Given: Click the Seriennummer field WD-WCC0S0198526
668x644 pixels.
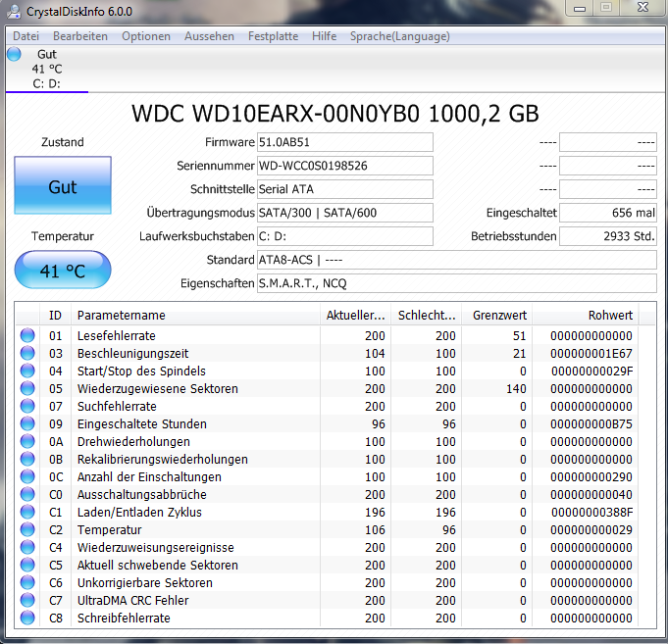Looking at the screenshot, I should click(345, 166).
